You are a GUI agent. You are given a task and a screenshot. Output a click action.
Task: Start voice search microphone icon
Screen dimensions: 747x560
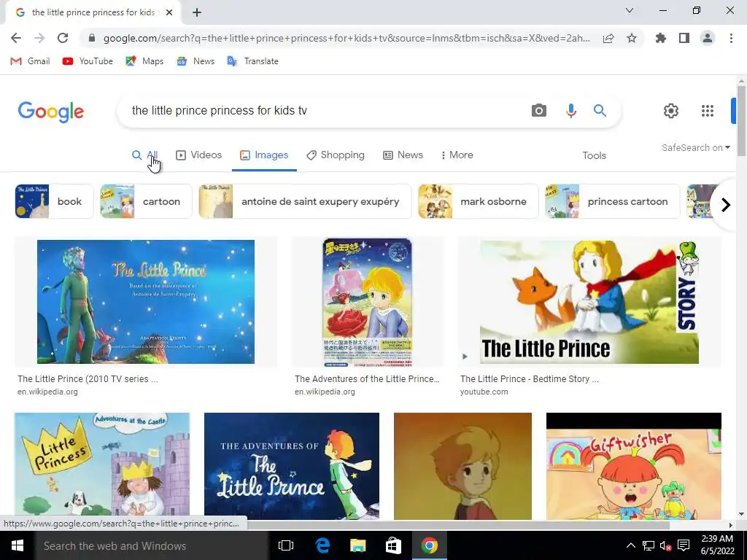tap(570, 111)
